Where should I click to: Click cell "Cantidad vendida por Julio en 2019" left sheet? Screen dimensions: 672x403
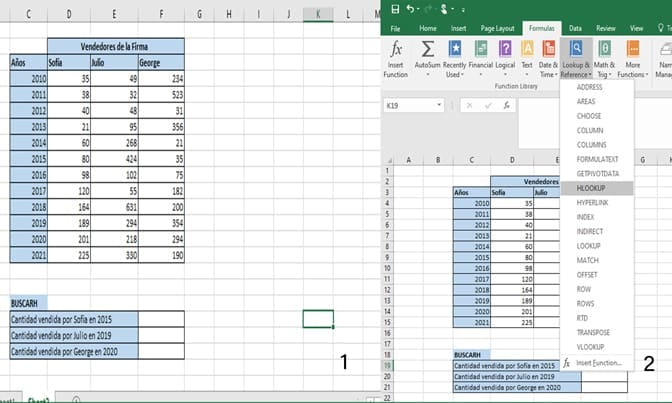74,336
